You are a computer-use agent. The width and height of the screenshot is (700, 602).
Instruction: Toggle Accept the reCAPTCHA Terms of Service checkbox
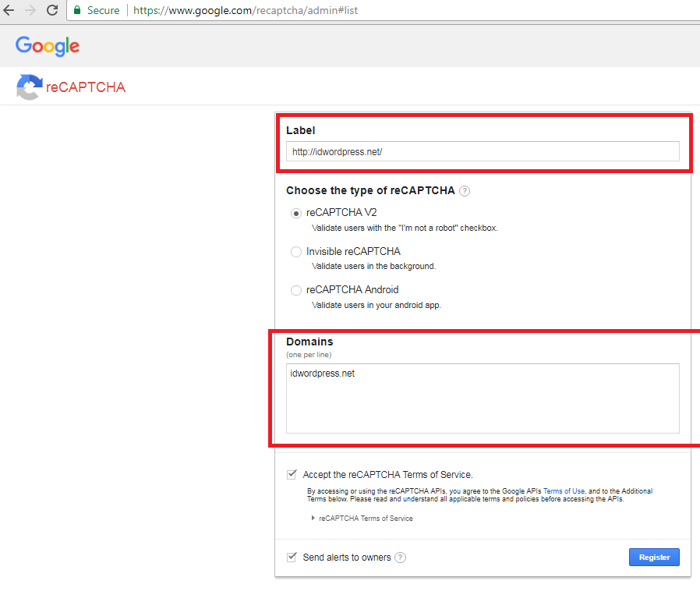[292, 474]
